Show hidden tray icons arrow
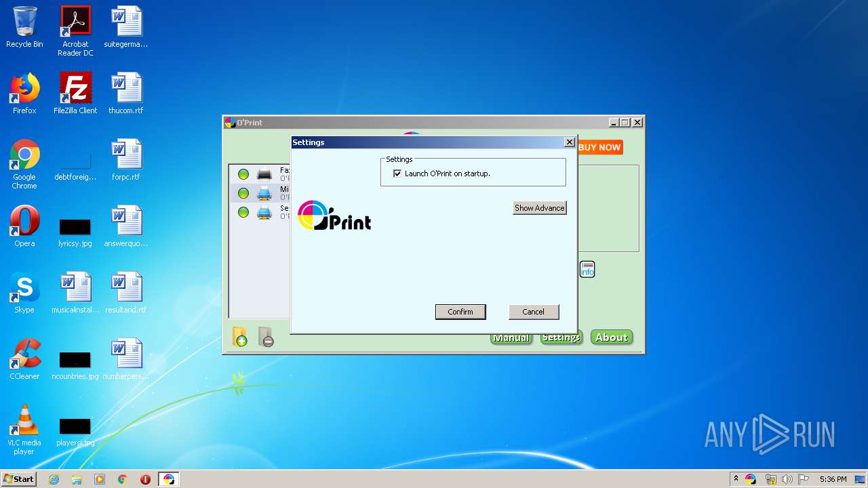Viewport: 868px width, 488px height. [x=736, y=479]
